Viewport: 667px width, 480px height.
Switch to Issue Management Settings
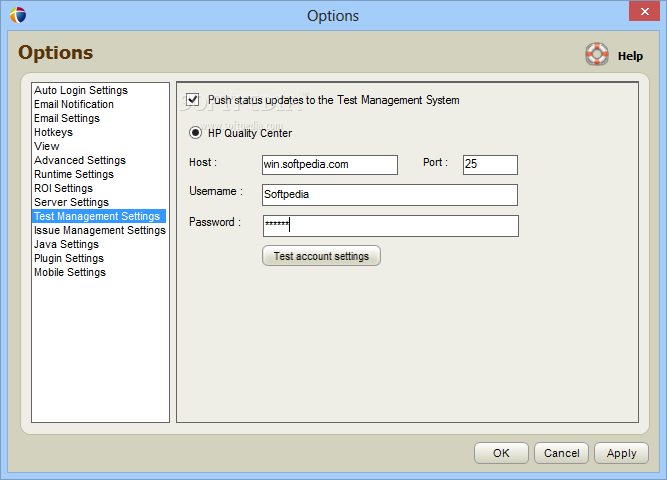(x=100, y=230)
